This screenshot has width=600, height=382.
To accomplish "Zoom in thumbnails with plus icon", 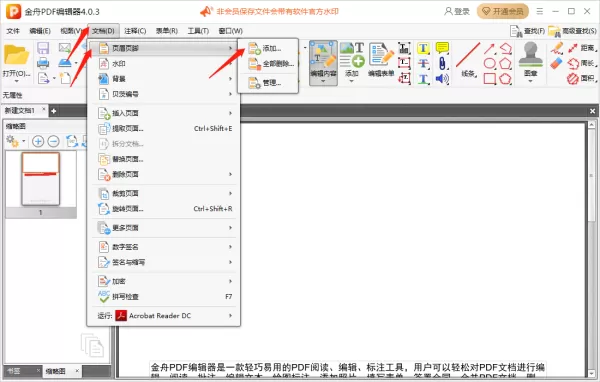I will (x=38, y=142).
